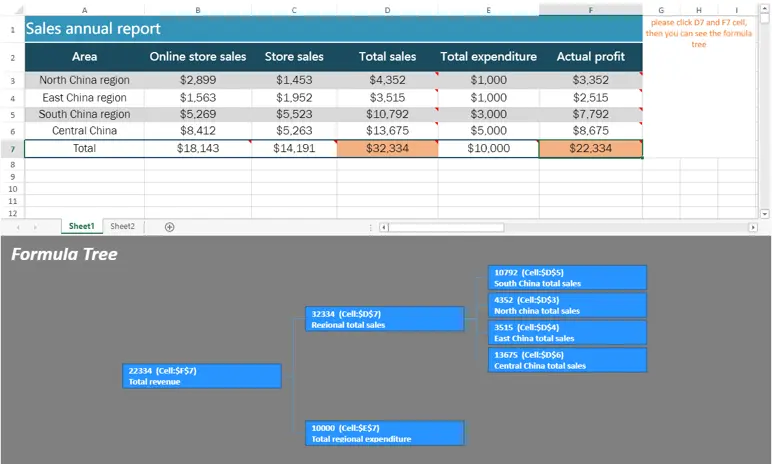The height and width of the screenshot is (464, 772).
Task: Click total cell $14,191
Action: pos(294,149)
